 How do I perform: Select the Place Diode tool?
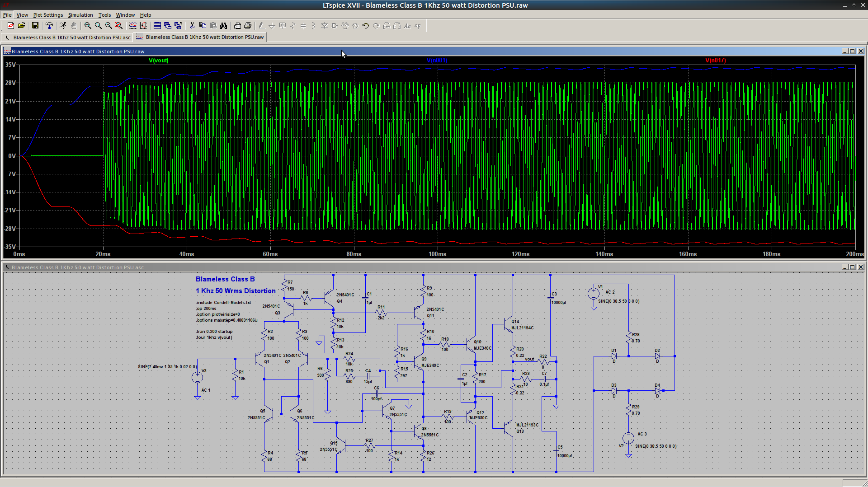tap(324, 26)
